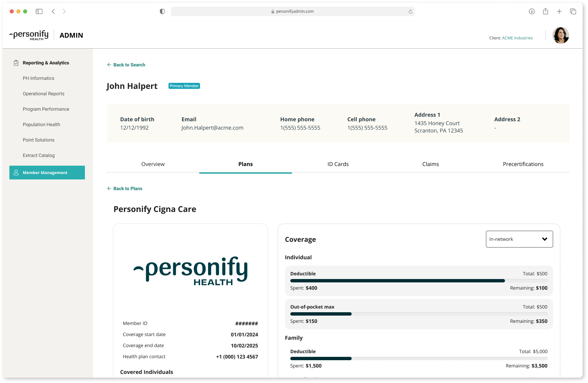This screenshot has height=383, width=588.
Task: Toggle the Safari sidebar icon
Action: [39, 11]
